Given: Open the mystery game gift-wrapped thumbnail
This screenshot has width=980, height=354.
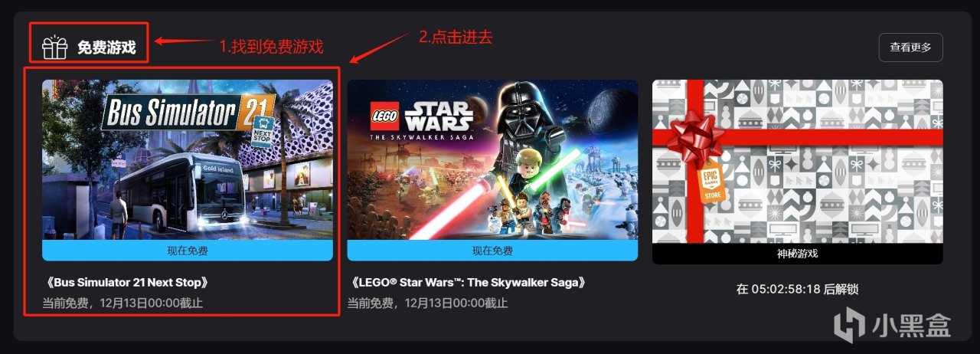Looking at the screenshot, I should (798, 161).
